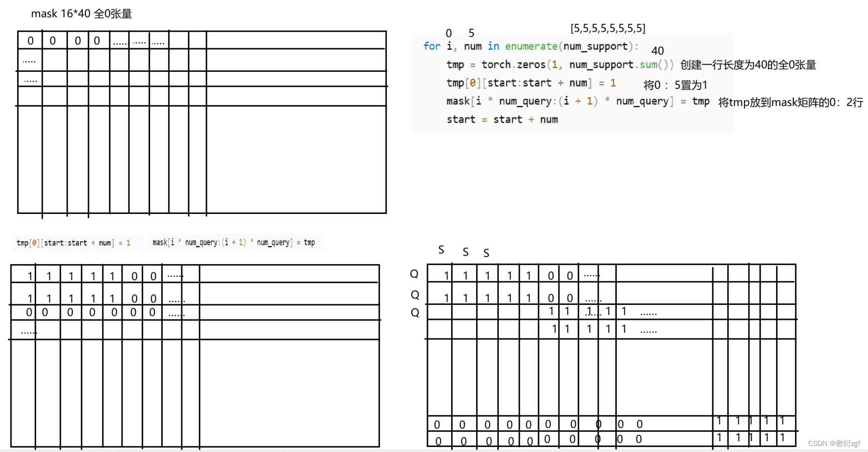Click the note "将tmp放到mask矩阵的0：2行"

[791, 102]
